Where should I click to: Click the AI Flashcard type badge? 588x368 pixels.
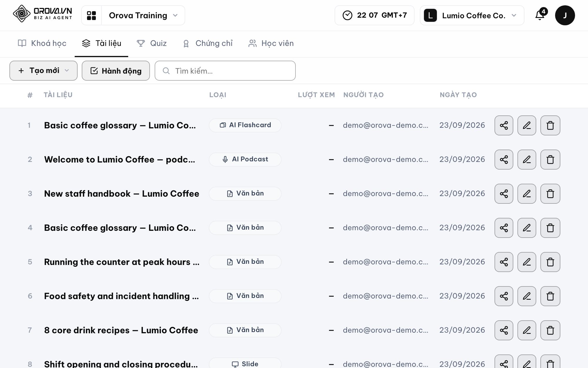(245, 125)
